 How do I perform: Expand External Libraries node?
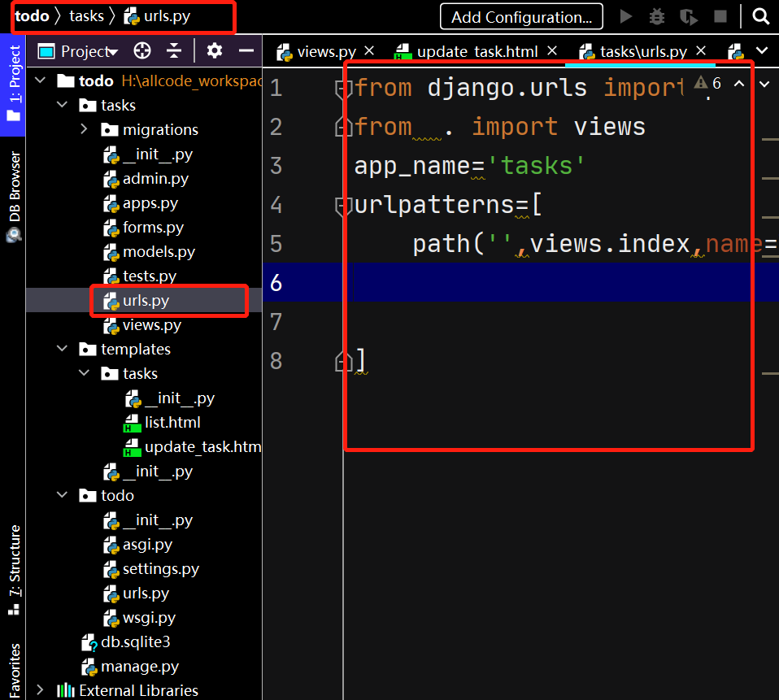pos(40,690)
